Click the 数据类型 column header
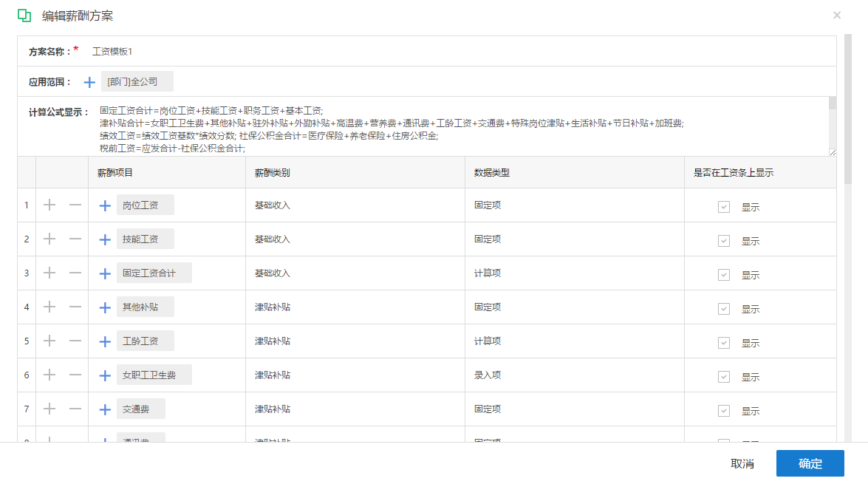The image size is (868, 484). pyautogui.click(x=491, y=173)
